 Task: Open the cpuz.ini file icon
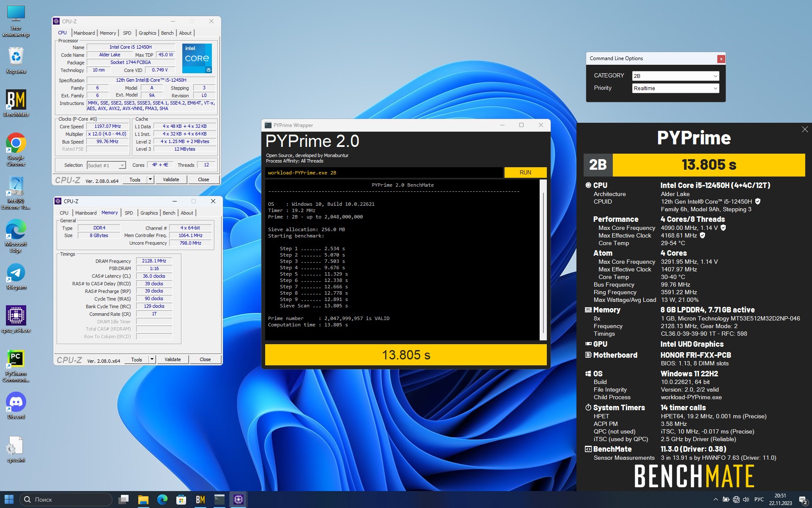pos(16,449)
